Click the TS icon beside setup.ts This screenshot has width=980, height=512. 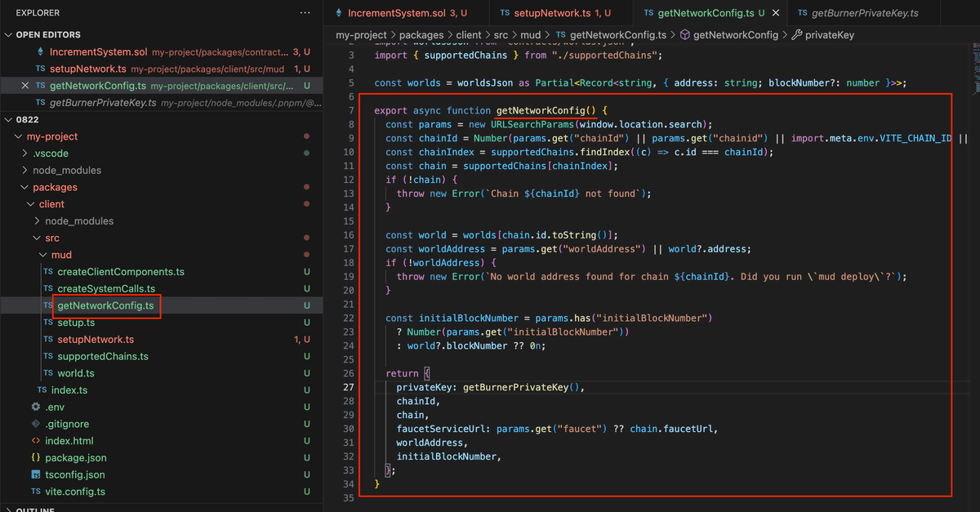click(48, 323)
